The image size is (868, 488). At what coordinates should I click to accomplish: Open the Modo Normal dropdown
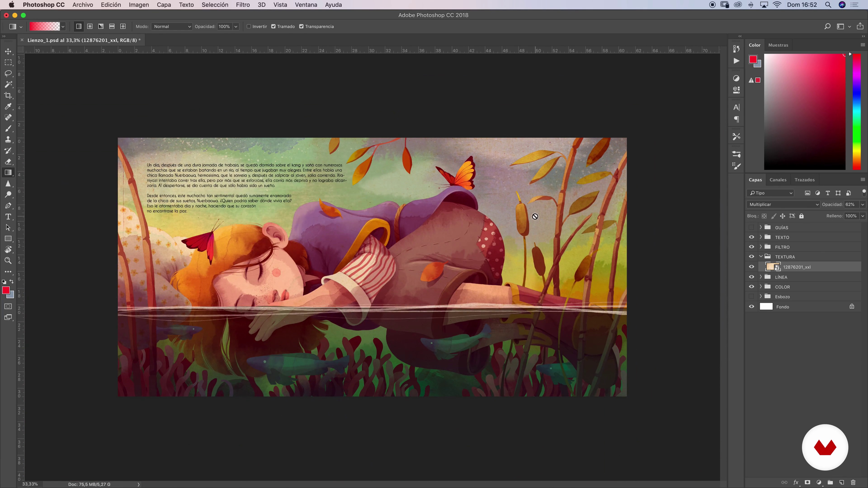point(172,26)
